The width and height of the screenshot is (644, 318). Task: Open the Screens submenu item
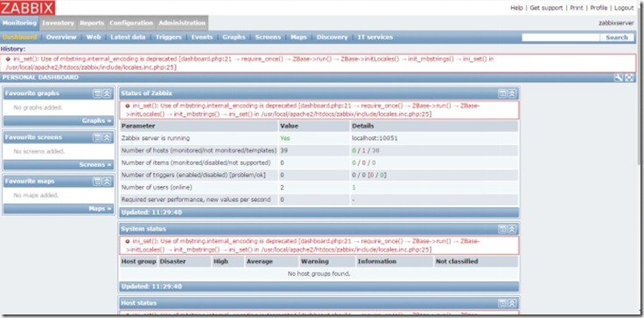point(268,37)
